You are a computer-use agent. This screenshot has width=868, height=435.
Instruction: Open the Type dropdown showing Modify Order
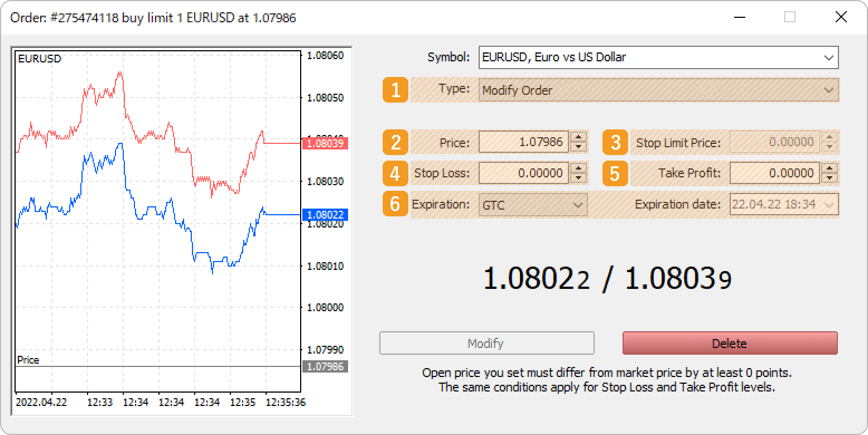[658, 90]
